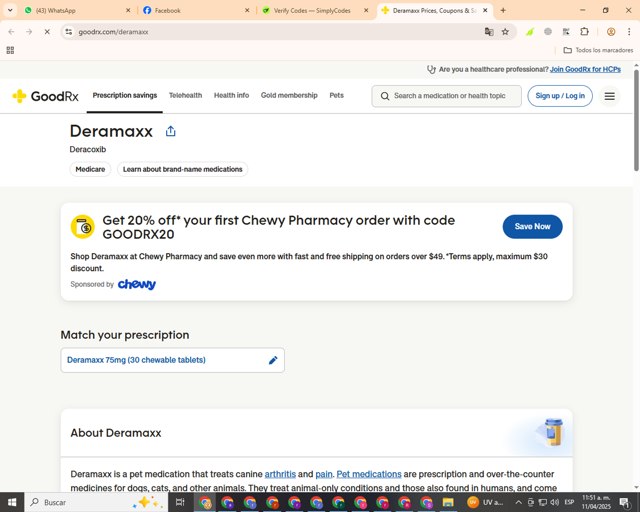Click the pencil edit icon in prescription box
The width and height of the screenshot is (640, 512).
[273, 360]
